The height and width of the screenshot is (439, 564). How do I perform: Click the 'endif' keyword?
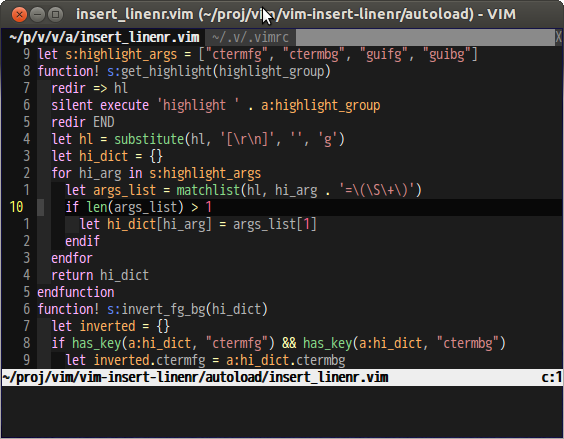[82, 241]
